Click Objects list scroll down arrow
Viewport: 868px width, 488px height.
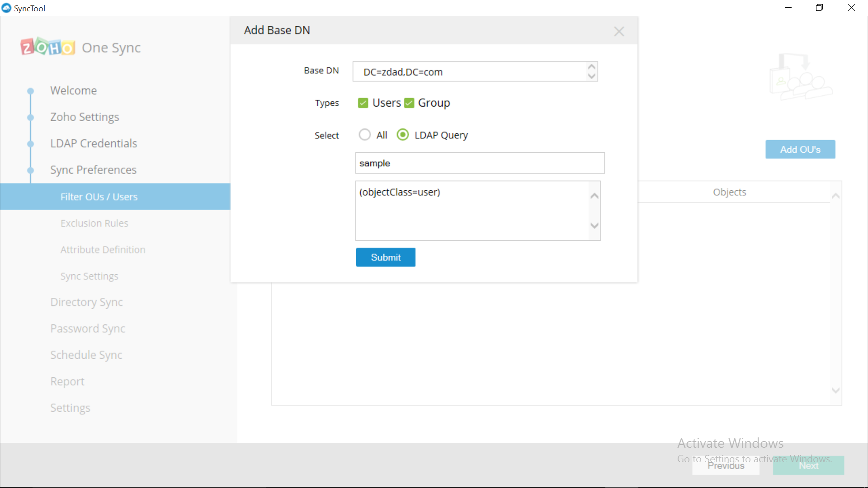(835, 390)
